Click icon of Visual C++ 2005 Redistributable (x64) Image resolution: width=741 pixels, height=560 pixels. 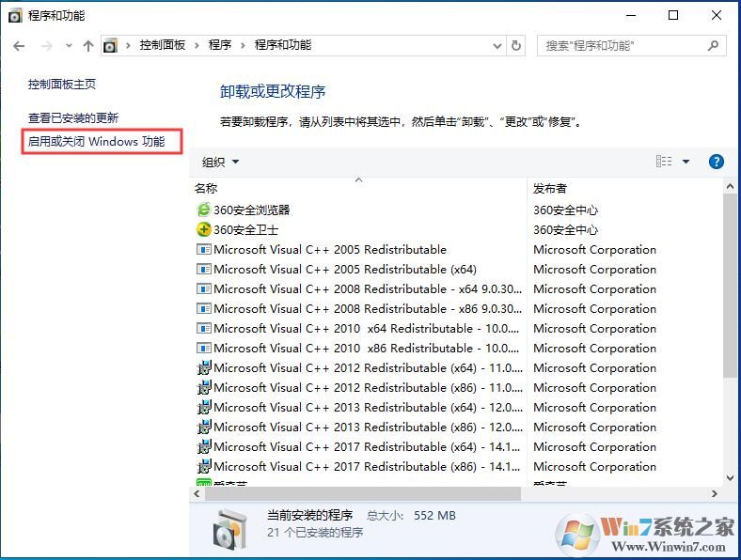coord(203,269)
